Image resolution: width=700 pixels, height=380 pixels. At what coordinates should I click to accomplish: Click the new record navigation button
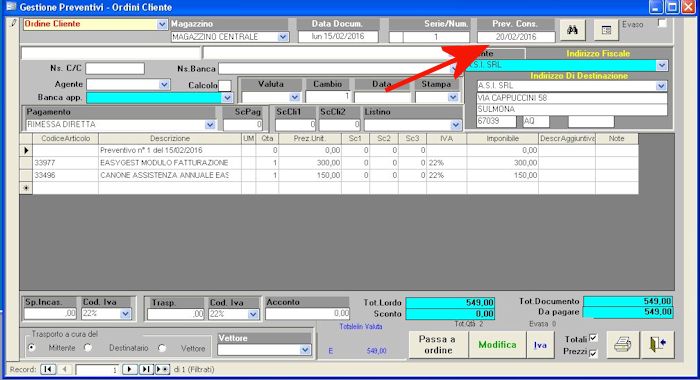(162, 369)
